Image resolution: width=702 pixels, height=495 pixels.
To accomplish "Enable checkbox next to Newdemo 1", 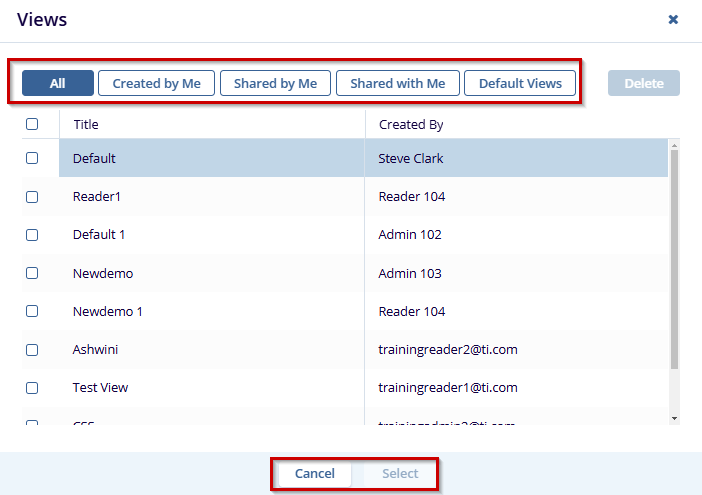I will pos(32,312).
